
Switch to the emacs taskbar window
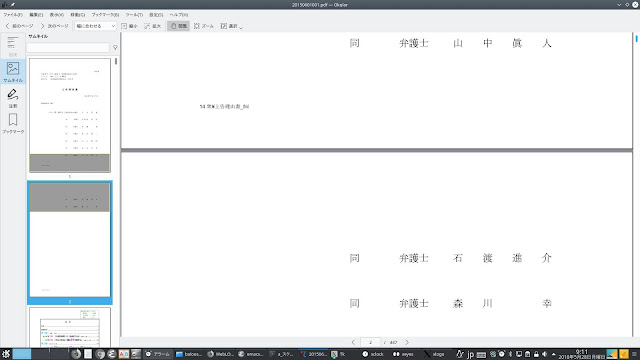[251, 354]
